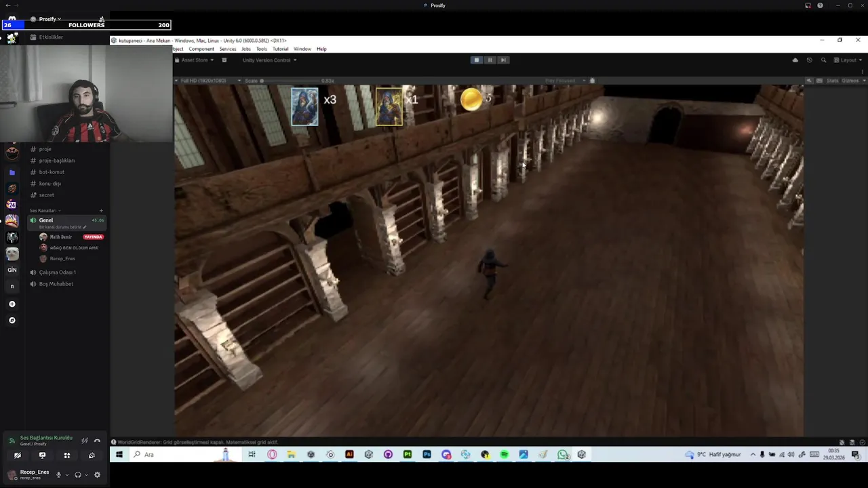Open Tools menu in Unity

262,49
